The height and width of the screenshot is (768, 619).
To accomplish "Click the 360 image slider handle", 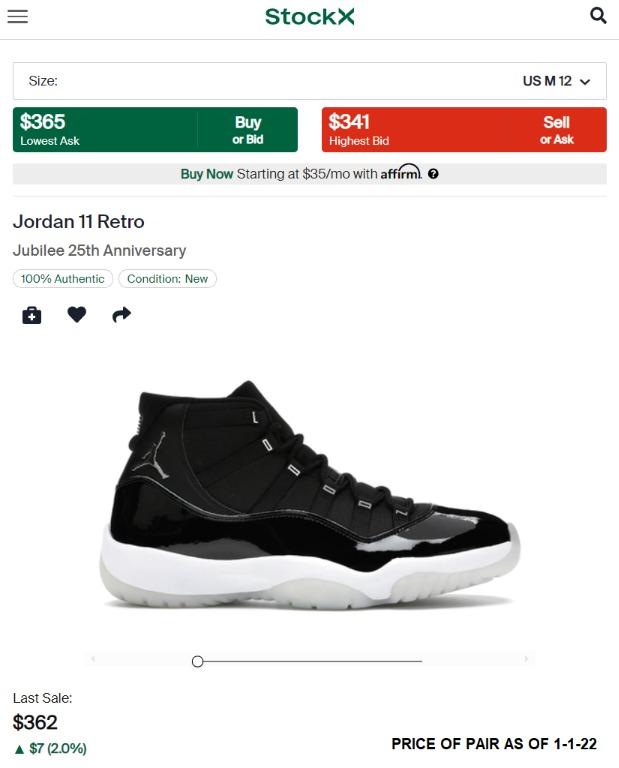I will tap(197, 662).
